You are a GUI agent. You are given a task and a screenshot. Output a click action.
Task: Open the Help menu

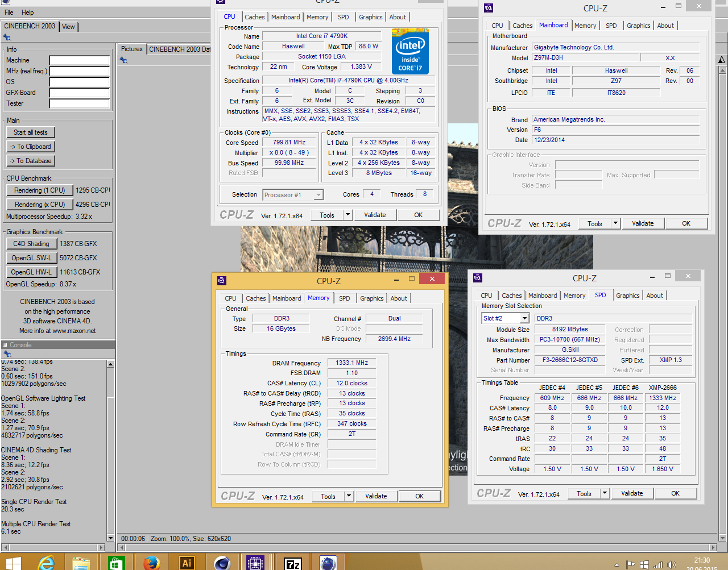[27, 13]
